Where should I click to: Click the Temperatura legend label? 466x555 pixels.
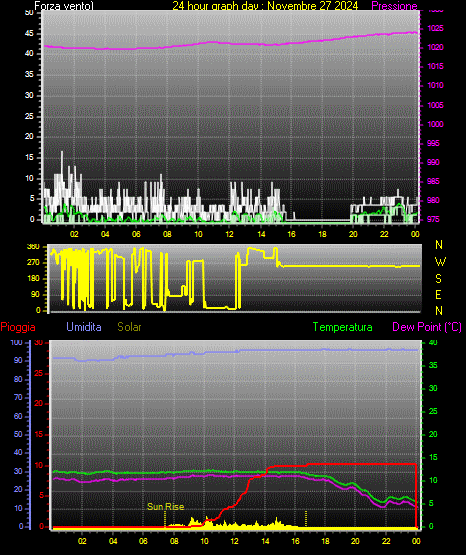(343, 327)
